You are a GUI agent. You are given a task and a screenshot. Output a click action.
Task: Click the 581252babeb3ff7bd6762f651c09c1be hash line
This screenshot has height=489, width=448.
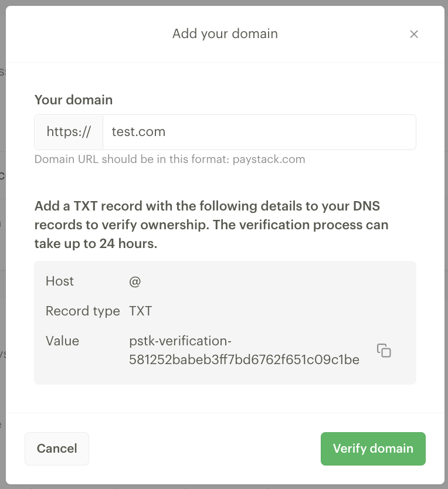tap(244, 359)
